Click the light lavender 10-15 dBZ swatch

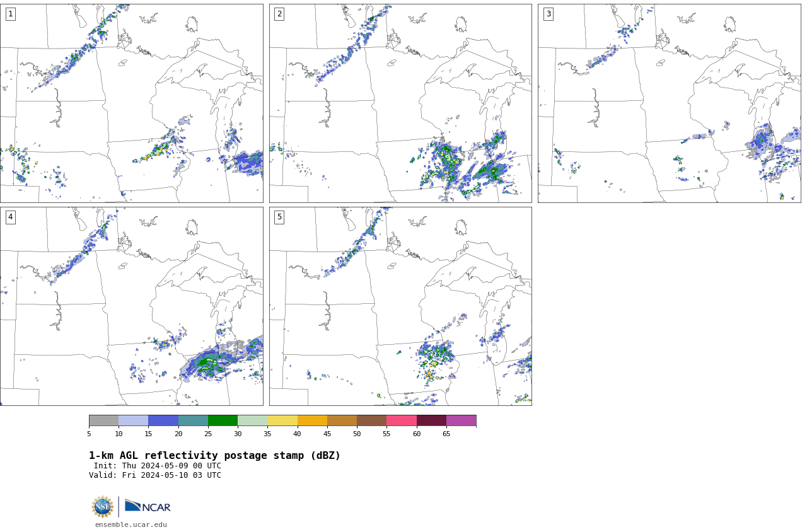click(x=133, y=420)
